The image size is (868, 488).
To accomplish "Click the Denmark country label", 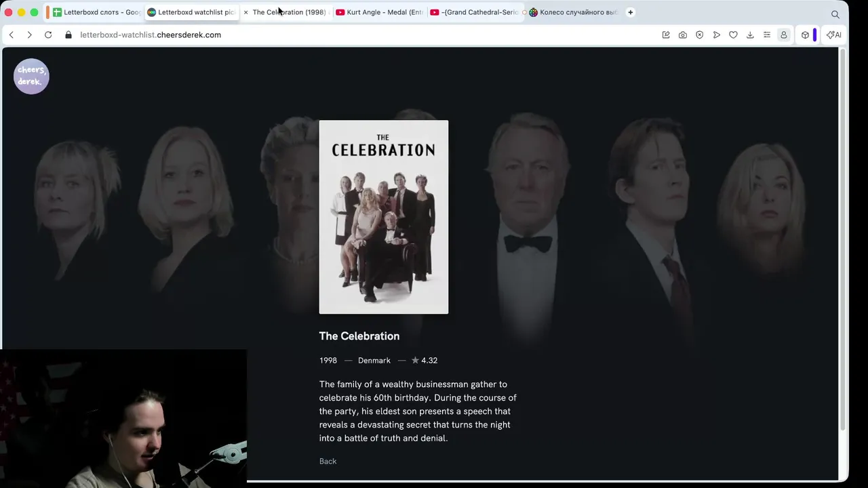I will 374,361.
